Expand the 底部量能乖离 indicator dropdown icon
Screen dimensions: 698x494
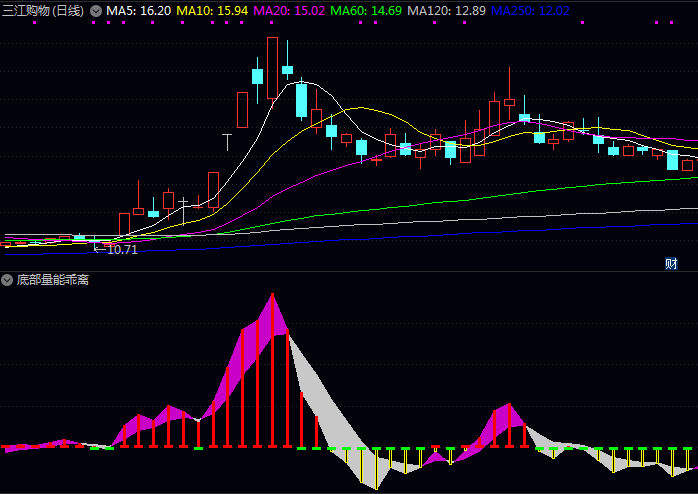point(7,280)
